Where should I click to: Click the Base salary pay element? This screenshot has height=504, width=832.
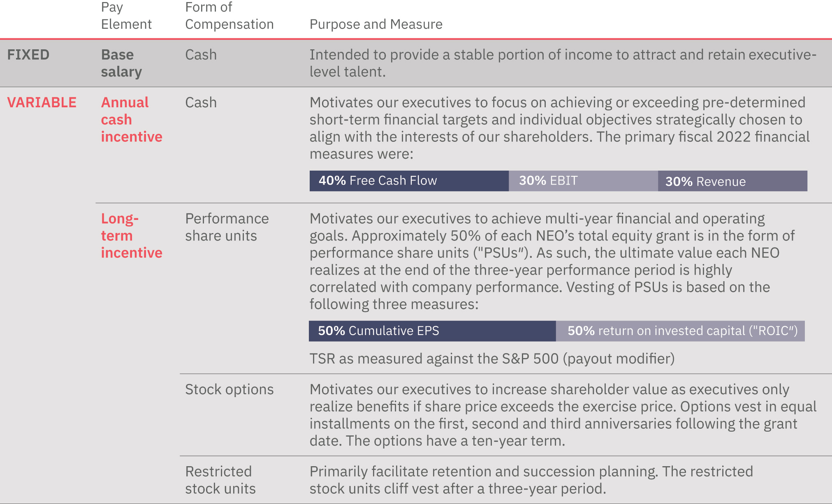pyautogui.click(x=121, y=63)
